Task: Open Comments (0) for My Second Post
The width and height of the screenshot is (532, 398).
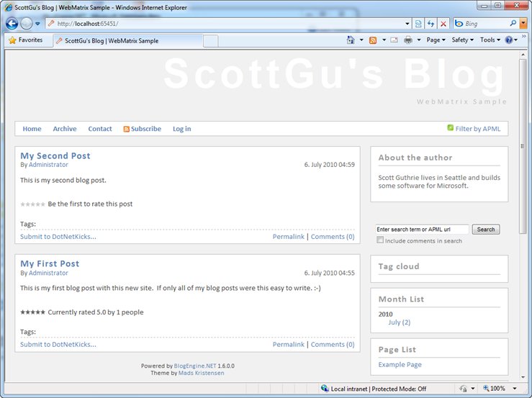Action: [x=333, y=237]
